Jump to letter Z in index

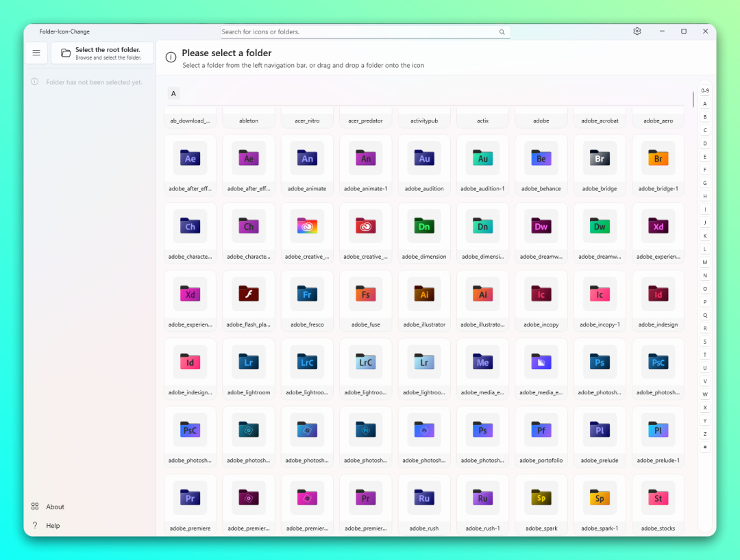[x=705, y=434]
